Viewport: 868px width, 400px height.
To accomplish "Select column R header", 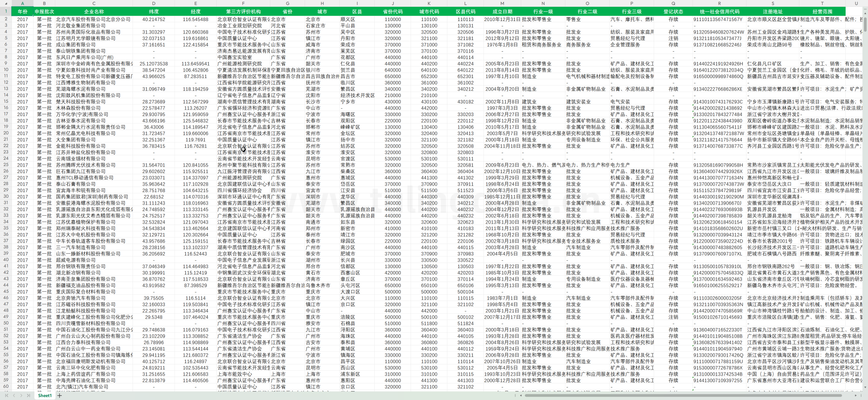I will (719, 3).
